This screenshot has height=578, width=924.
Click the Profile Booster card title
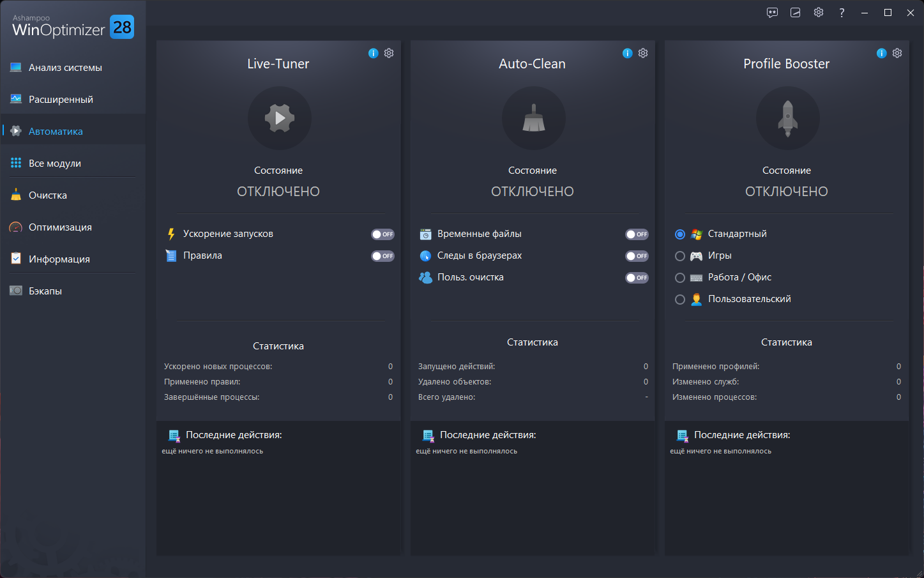pos(787,64)
